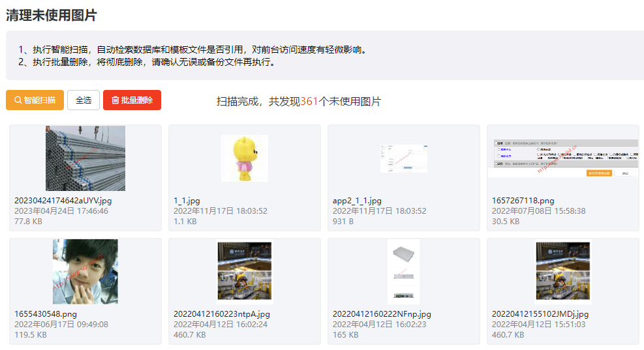644x350 pixels.
Task: Select the 20220412160222NFnp.jpg device thumbnail
Action: [x=403, y=272]
